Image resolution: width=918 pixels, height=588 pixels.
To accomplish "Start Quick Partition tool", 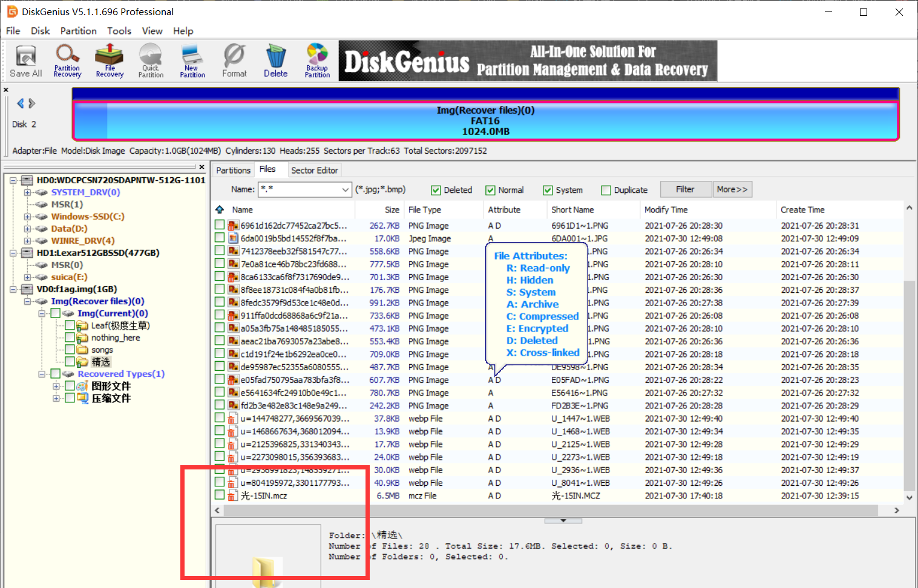I will tap(151, 61).
